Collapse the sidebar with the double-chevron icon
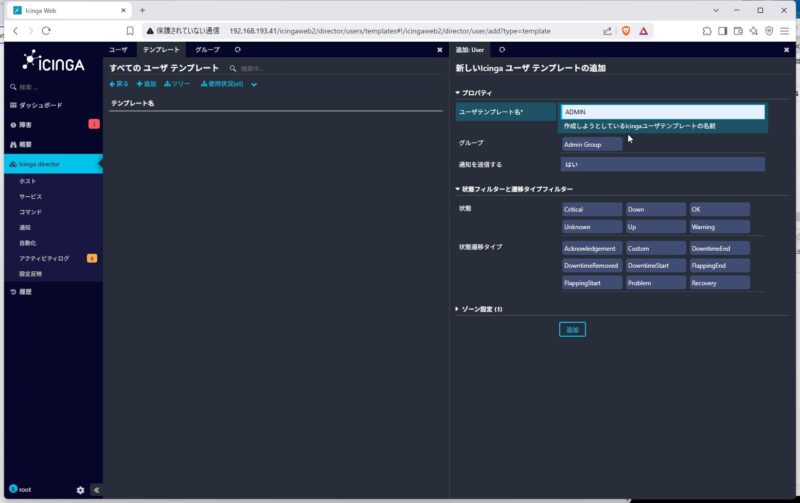The image size is (800, 503). point(96,490)
